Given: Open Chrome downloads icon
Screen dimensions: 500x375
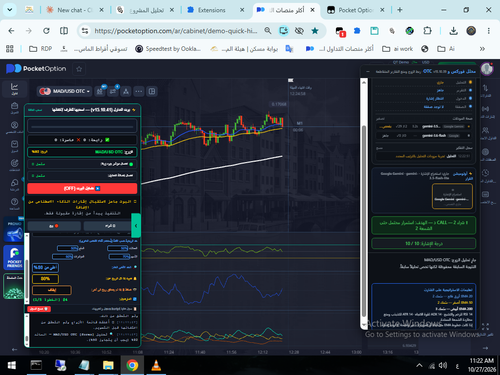Looking at the screenshot, I should 453,31.
